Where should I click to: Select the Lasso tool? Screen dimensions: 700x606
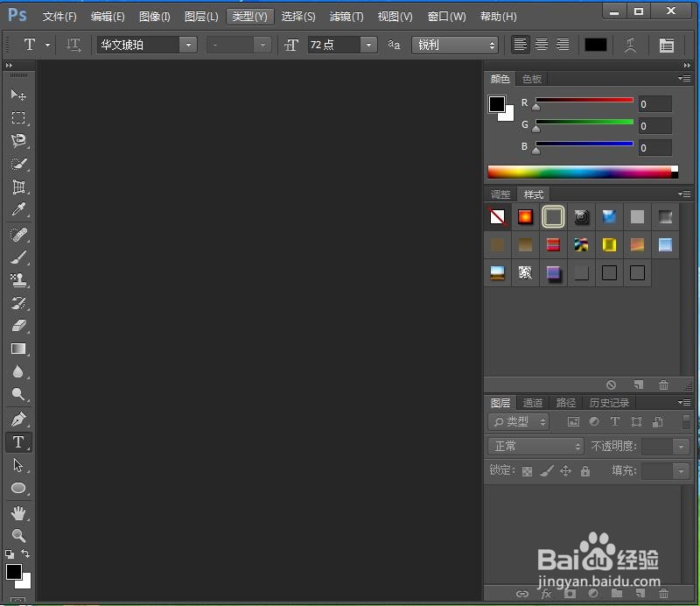pos(18,141)
